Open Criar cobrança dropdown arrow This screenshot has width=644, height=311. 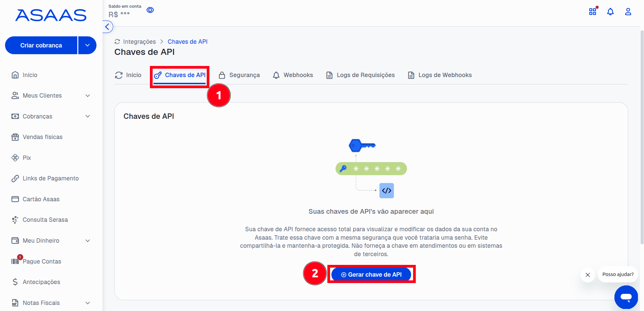pos(87,45)
